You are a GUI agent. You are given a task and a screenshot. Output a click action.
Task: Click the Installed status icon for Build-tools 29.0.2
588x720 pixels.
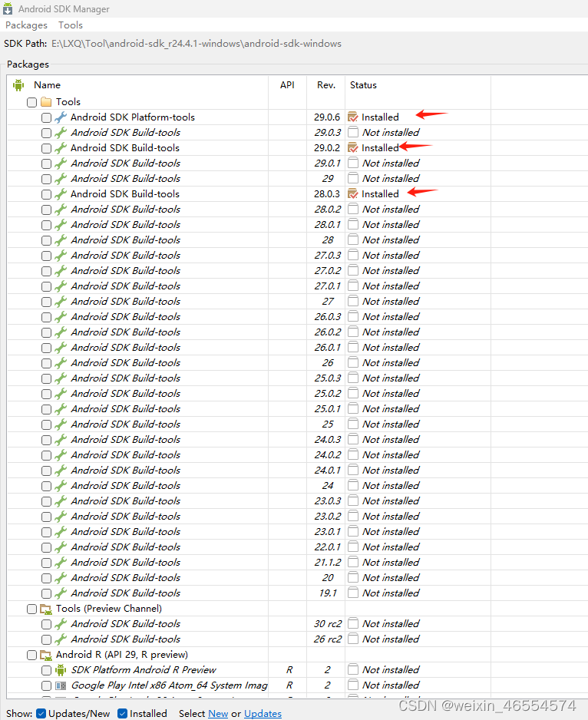click(353, 148)
